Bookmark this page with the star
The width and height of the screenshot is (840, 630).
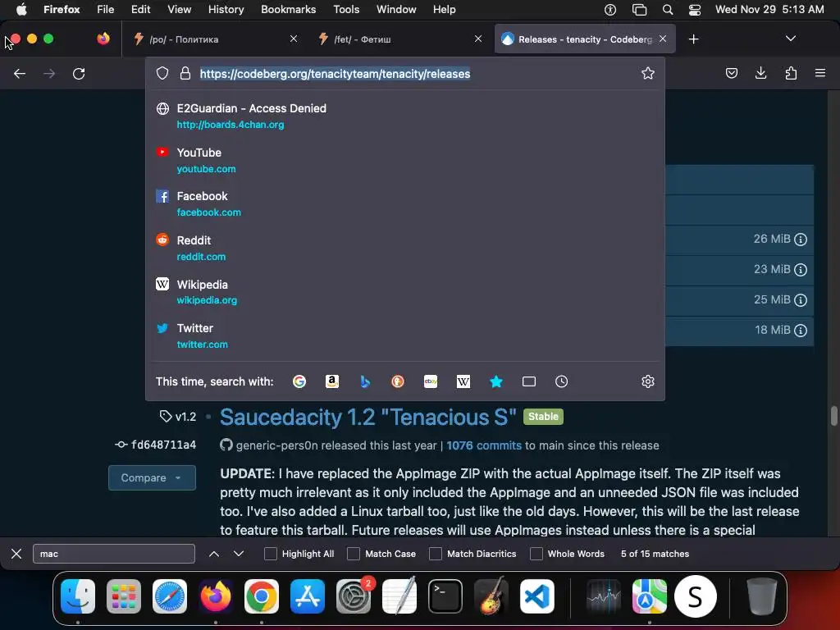coord(648,73)
